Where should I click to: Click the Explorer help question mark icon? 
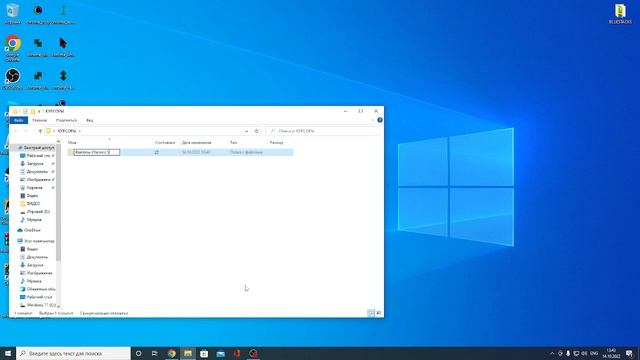click(380, 120)
